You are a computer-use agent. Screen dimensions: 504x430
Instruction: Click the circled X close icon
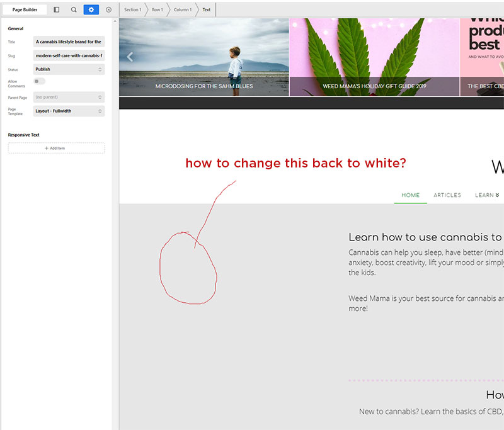[108, 10]
